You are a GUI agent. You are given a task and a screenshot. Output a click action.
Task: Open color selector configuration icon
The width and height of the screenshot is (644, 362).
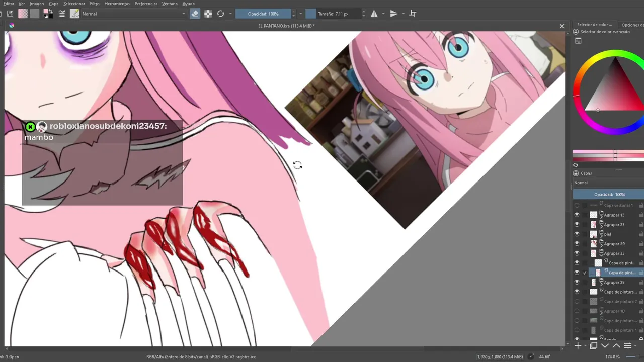(x=578, y=41)
